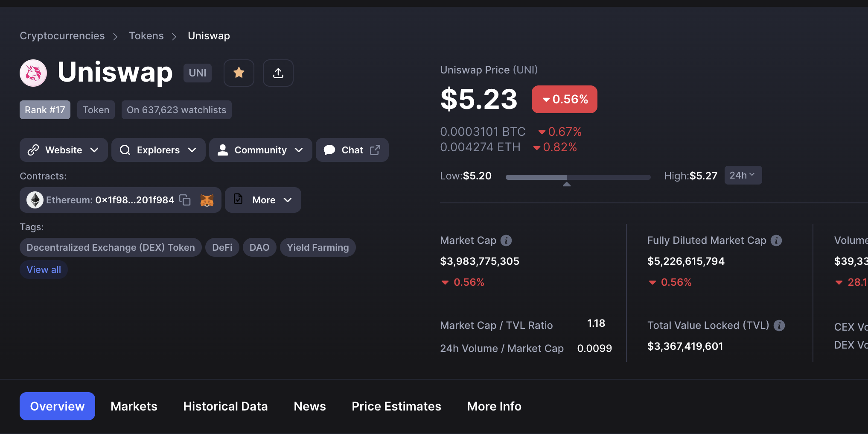Click the market cap value $3,983,775,305
This screenshot has height=434, width=868.
(480, 261)
